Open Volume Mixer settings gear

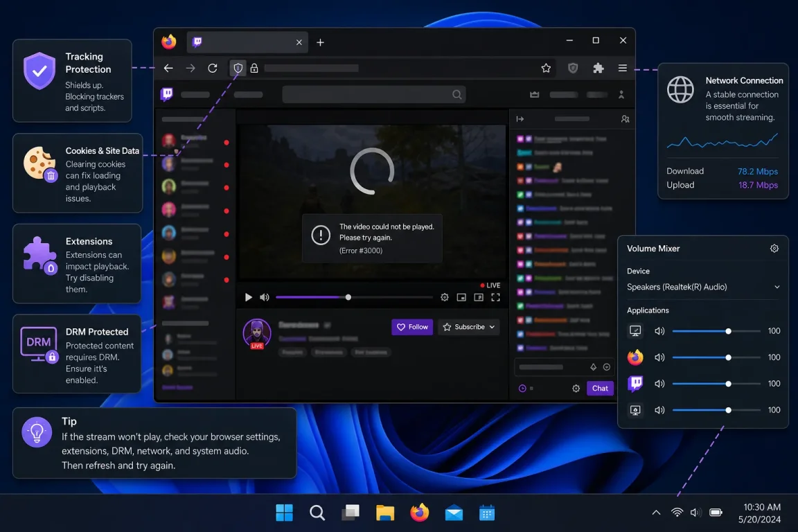point(774,249)
